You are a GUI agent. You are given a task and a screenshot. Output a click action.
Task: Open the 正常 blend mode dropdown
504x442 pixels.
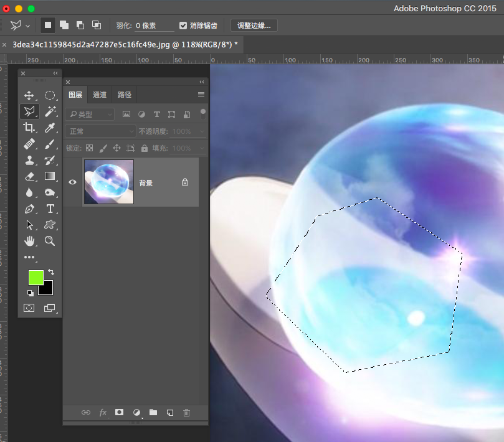click(x=100, y=131)
